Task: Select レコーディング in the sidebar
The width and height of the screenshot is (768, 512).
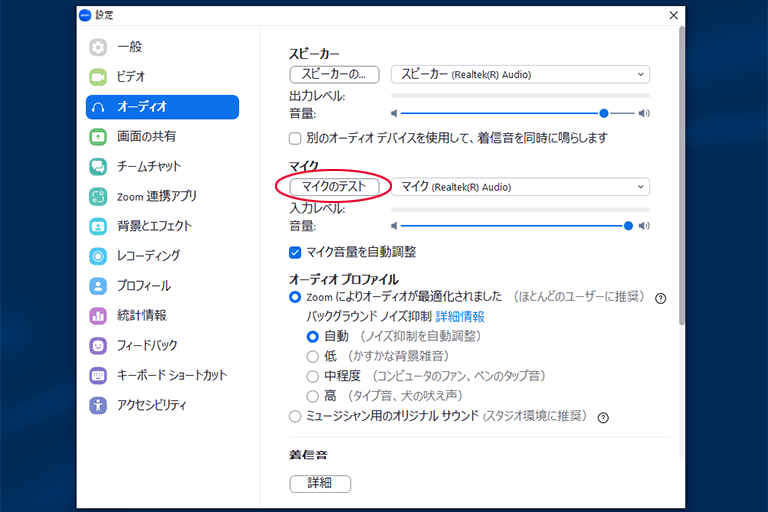Action: (162, 256)
